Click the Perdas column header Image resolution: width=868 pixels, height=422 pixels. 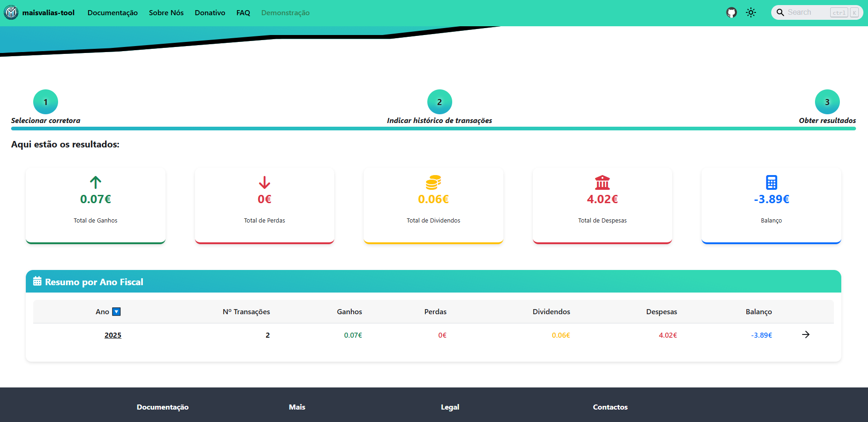(x=436, y=312)
